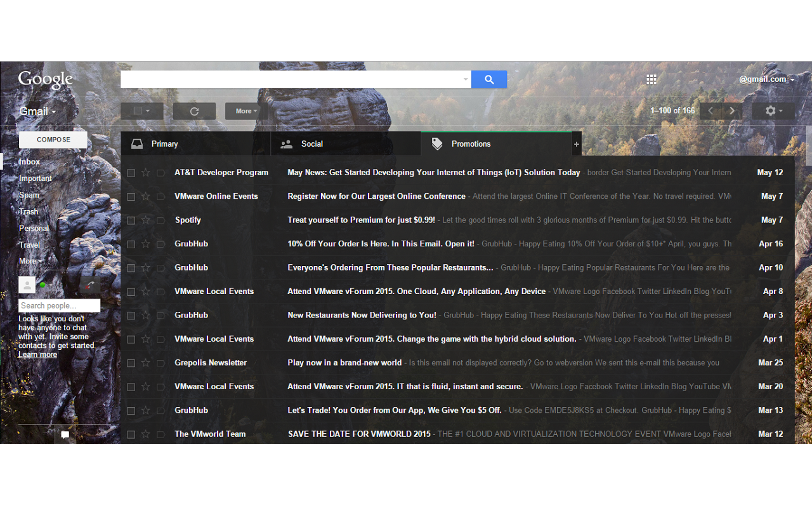Open the Inbox label

[x=29, y=162]
